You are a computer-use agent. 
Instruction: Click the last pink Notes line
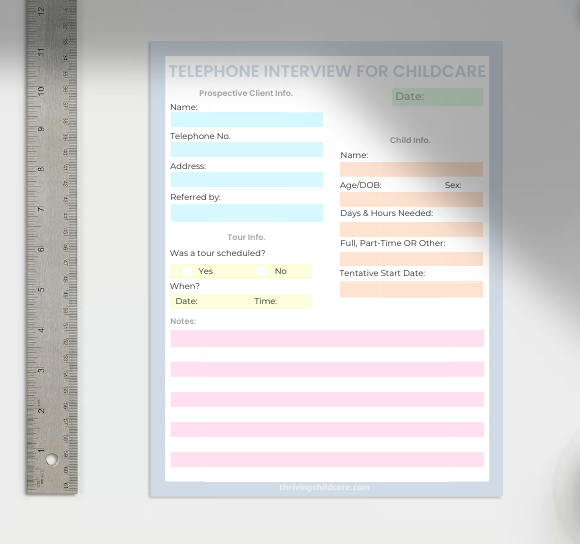coord(327,459)
